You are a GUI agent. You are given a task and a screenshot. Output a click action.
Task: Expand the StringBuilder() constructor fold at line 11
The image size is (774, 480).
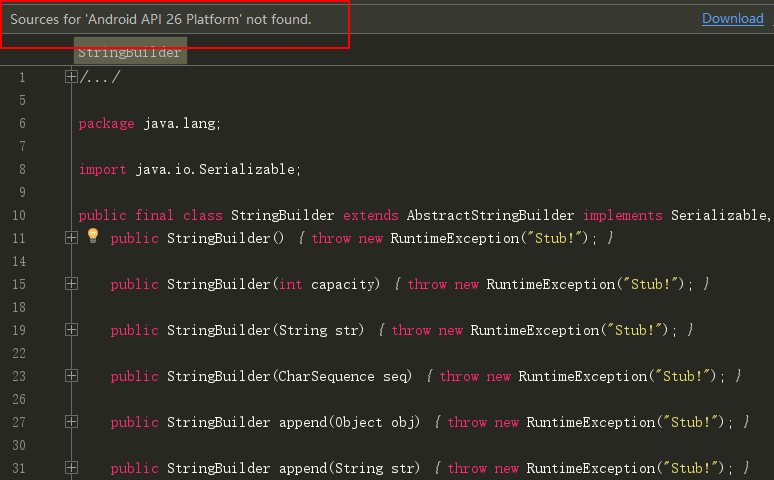(71, 238)
